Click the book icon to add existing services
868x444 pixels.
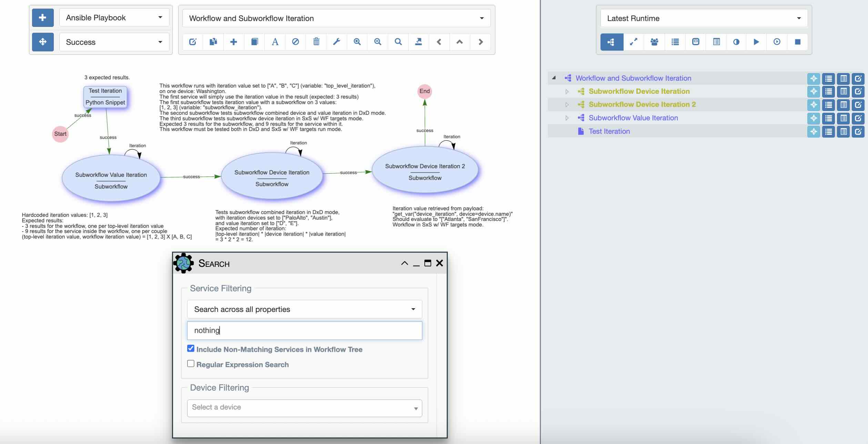pos(254,42)
